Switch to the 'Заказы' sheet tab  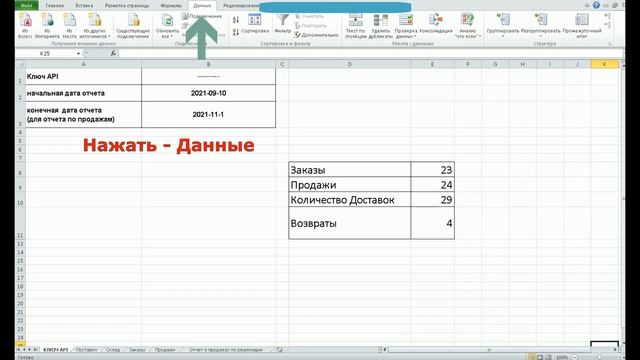[137, 350]
